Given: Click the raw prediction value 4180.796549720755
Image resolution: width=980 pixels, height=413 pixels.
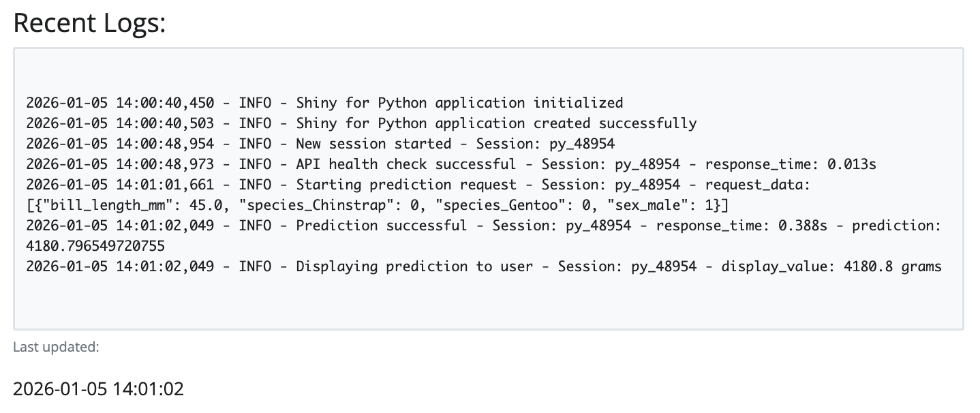Looking at the screenshot, I should (95, 246).
